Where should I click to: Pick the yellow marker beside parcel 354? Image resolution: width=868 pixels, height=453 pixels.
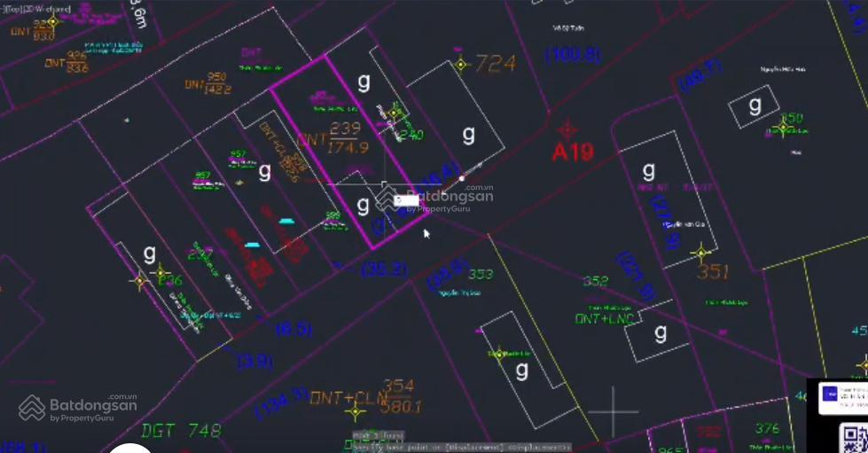(356, 410)
